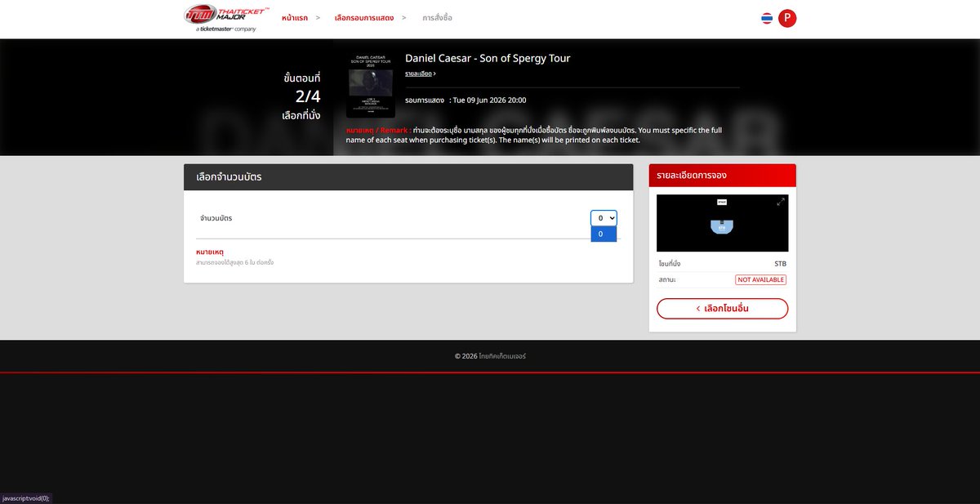Open the red P profile avatar
Image resolution: width=980 pixels, height=504 pixels.
click(787, 18)
